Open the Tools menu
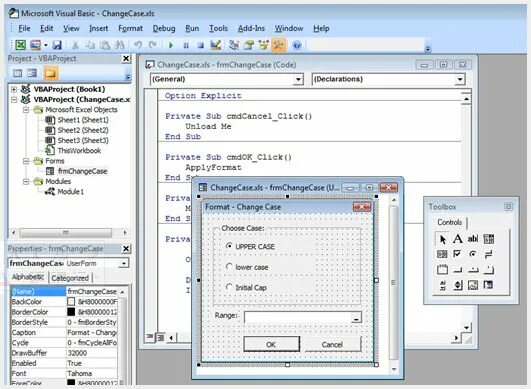The height and width of the screenshot is (389, 531). (218, 28)
